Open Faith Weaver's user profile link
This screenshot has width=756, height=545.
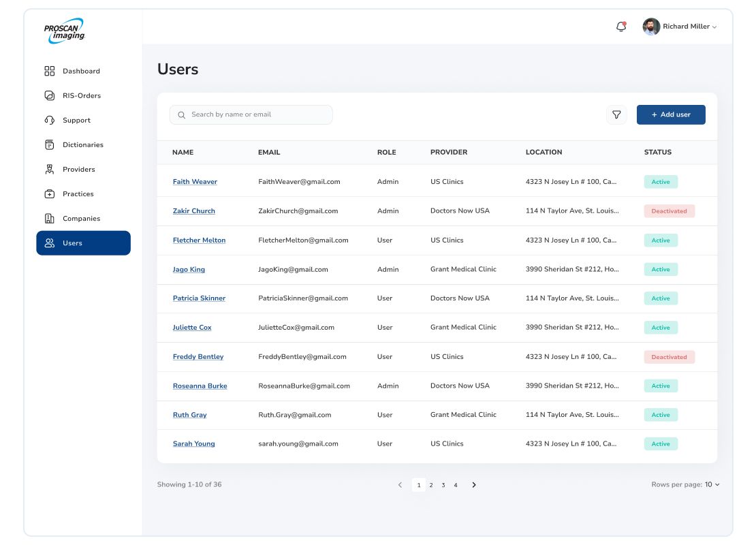tap(195, 182)
